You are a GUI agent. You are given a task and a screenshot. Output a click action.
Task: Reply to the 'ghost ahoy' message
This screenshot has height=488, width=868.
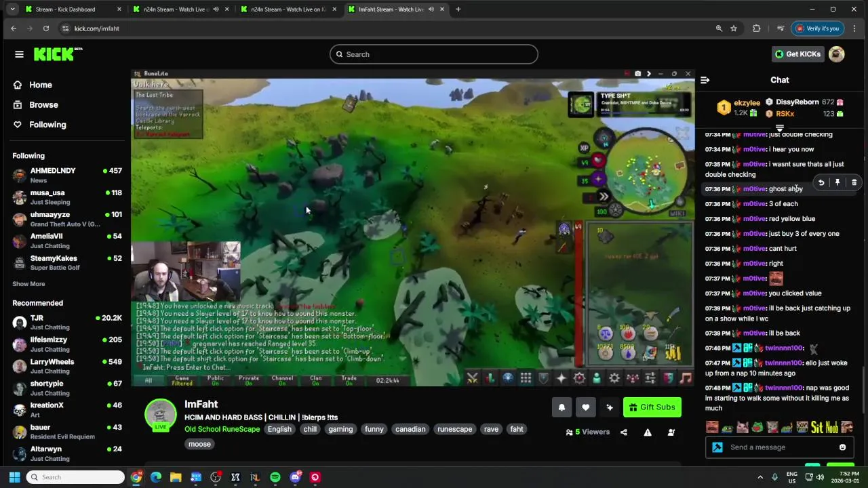click(821, 182)
